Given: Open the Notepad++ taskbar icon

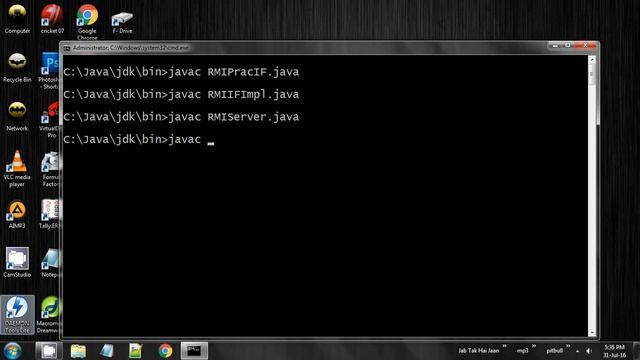Looking at the screenshot, I should (x=136, y=351).
